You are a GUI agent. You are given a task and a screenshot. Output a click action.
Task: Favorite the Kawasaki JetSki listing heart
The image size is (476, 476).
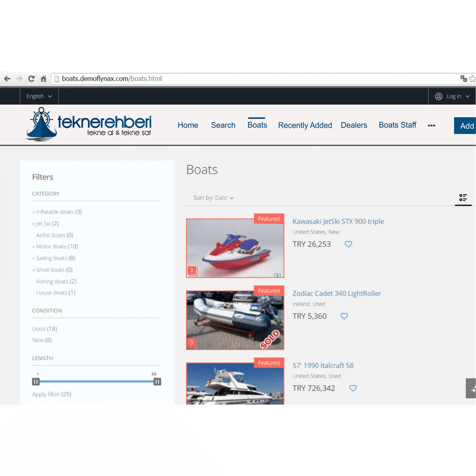[348, 244]
